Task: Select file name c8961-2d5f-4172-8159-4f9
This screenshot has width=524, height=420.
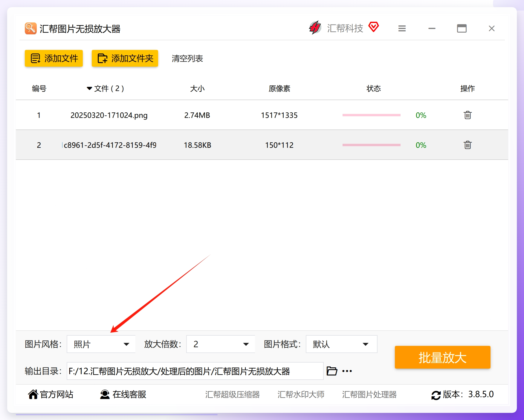Action: point(110,145)
